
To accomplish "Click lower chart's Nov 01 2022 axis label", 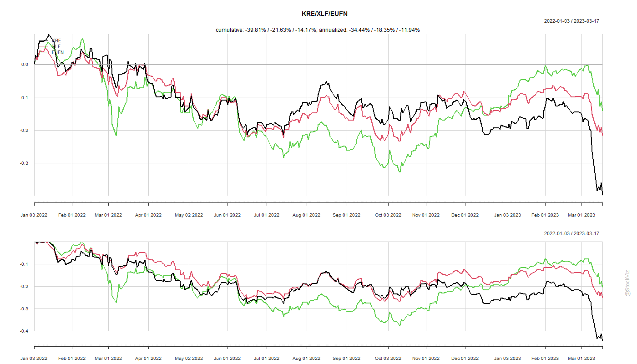I will pos(425,359).
